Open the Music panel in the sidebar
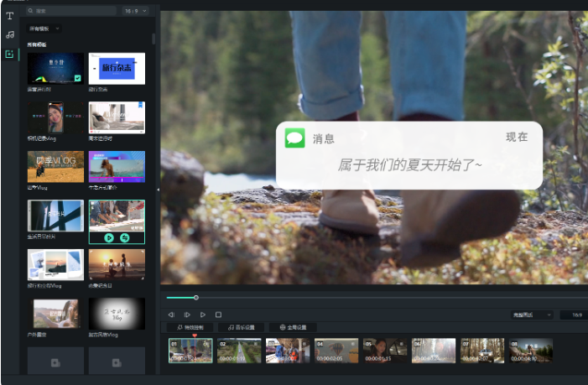The width and height of the screenshot is (588, 385). click(x=10, y=34)
